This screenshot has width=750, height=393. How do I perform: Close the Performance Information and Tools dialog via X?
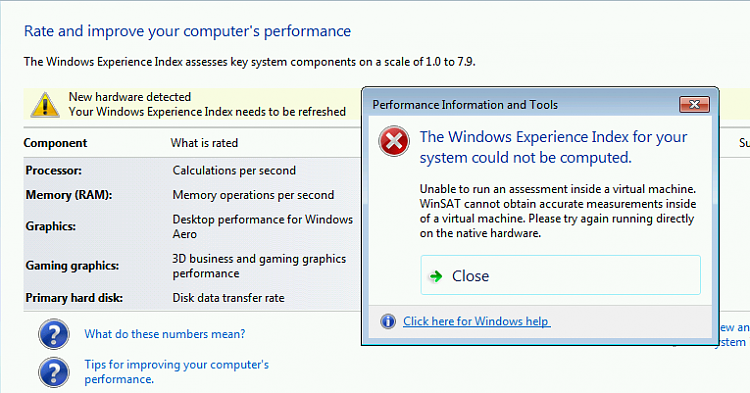pos(694,104)
